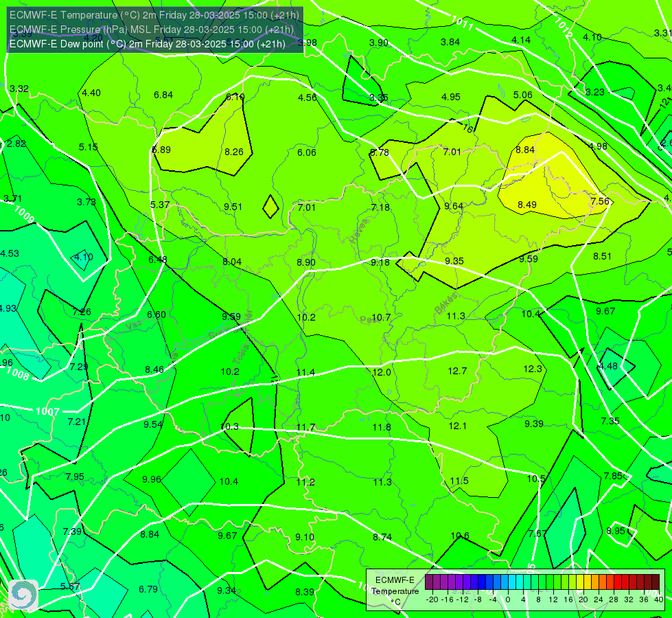Select the ECMWF-E Temperature 2m layer title

pos(154,15)
